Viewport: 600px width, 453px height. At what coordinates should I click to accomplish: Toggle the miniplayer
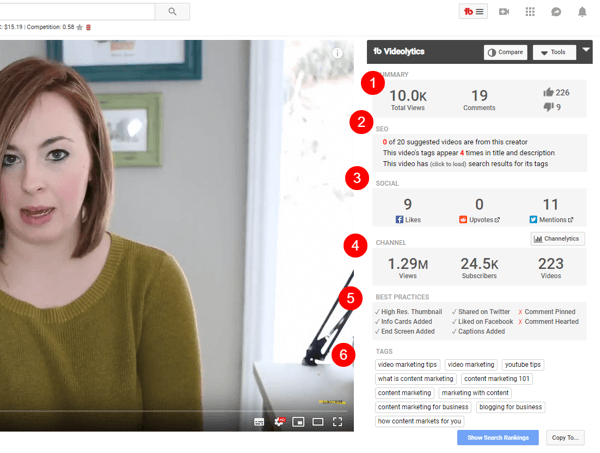click(298, 421)
